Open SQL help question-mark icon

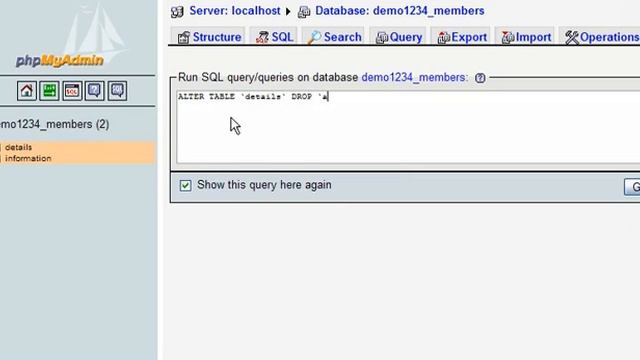click(480, 78)
